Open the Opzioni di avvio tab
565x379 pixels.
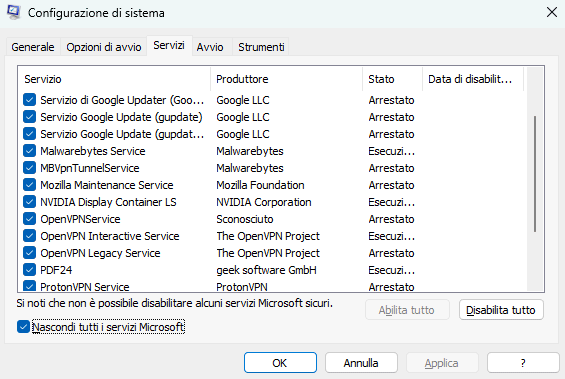104,47
